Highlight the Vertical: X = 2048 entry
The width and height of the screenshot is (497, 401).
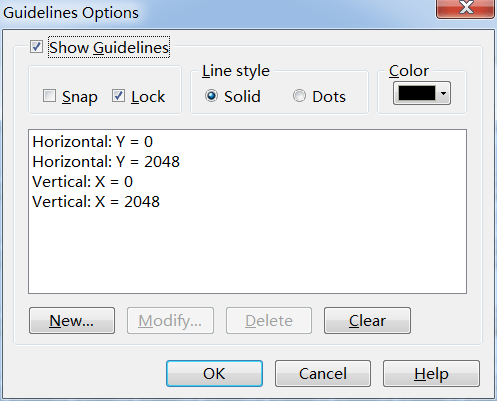tap(96, 202)
